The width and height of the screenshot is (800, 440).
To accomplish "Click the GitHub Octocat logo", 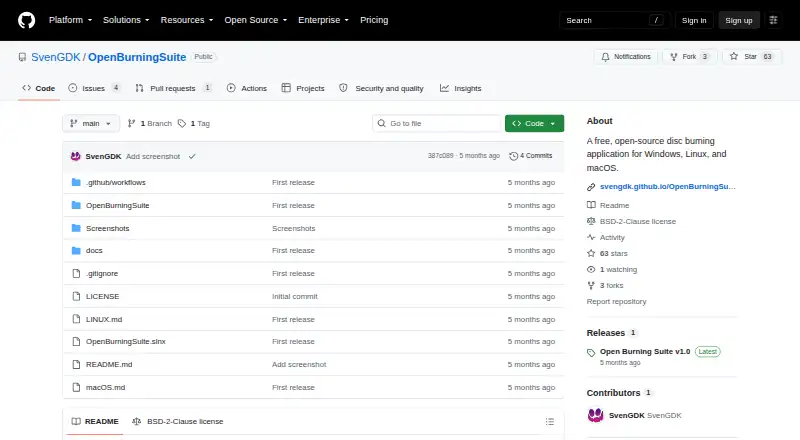I will (x=27, y=20).
